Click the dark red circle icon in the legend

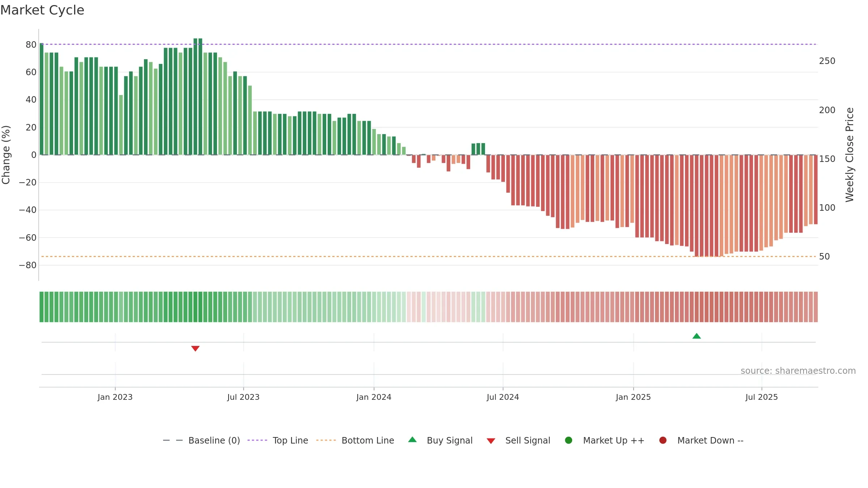pos(663,440)
